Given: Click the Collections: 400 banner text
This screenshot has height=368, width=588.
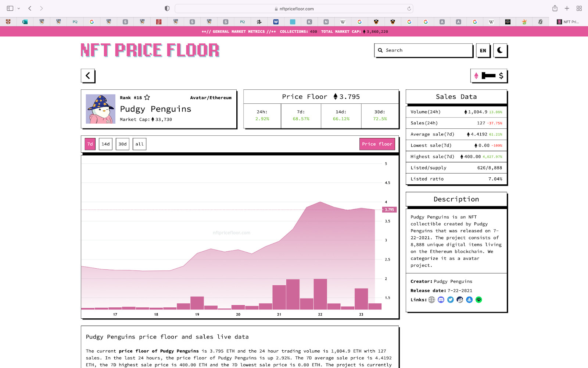Looking at the screenshot, I should pyautogui.click(x=298, y=32).
